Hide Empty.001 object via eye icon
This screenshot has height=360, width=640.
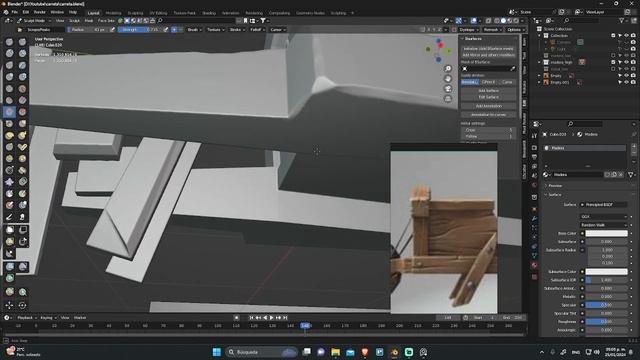pyautogui.click(x=626, y=82)
